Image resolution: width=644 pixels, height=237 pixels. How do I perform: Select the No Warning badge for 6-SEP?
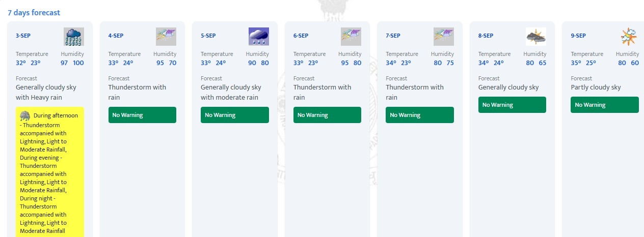[327, 115]
